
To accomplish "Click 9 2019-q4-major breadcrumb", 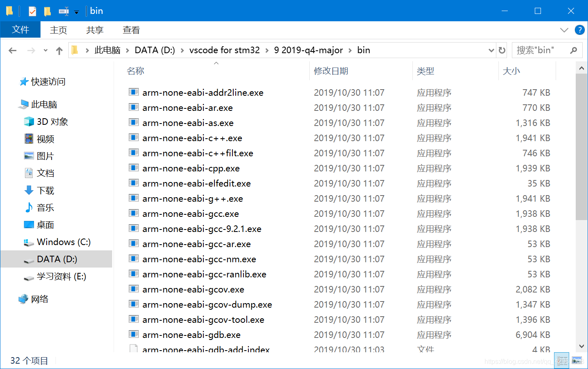I will click(309, 50).
